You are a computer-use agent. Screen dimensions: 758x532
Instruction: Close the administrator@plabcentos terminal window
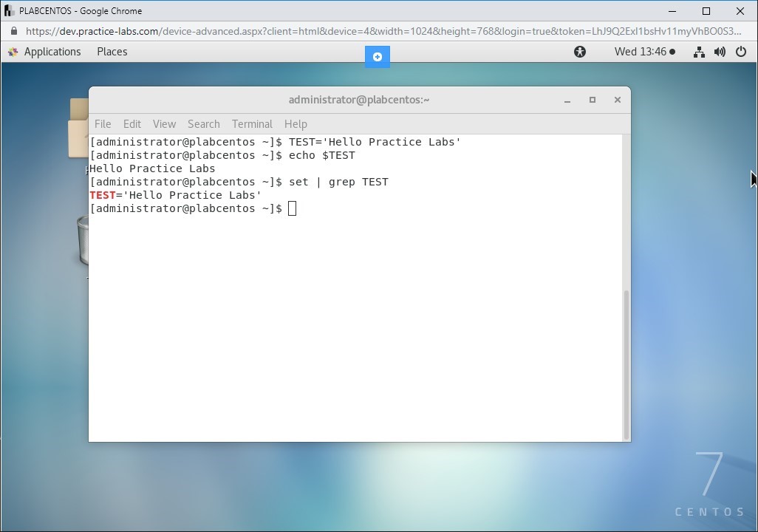pyautogui.click(x=618, y=100)
